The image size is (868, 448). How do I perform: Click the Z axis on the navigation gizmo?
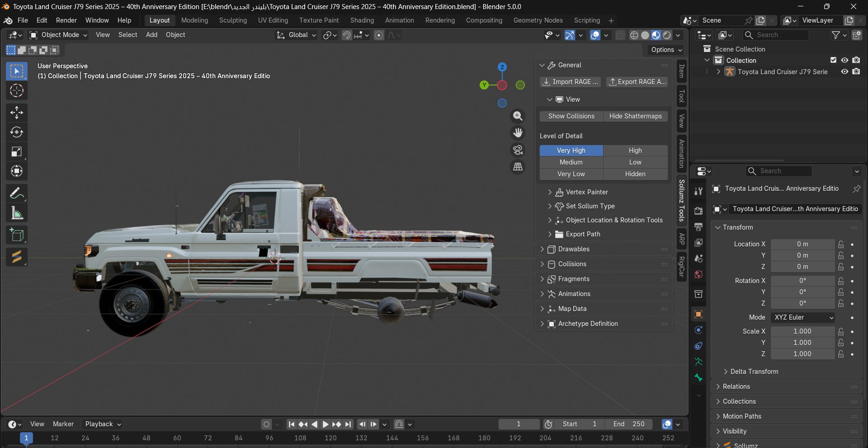[502, 67]
